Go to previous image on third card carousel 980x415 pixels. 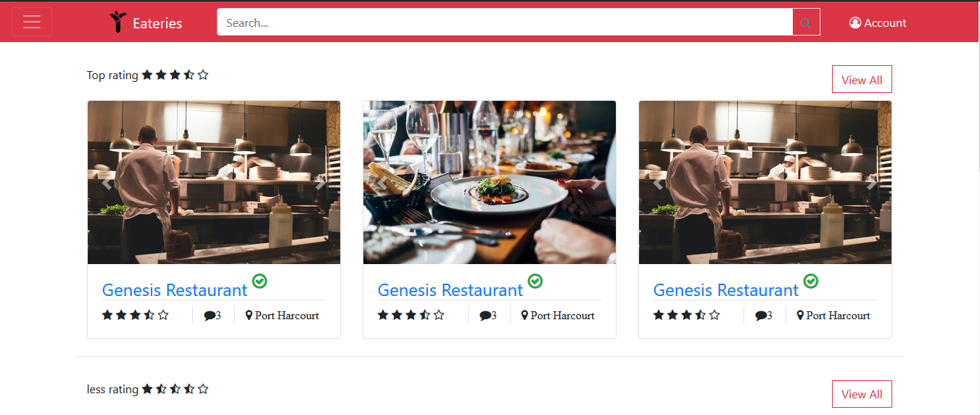tap(658, 183)
